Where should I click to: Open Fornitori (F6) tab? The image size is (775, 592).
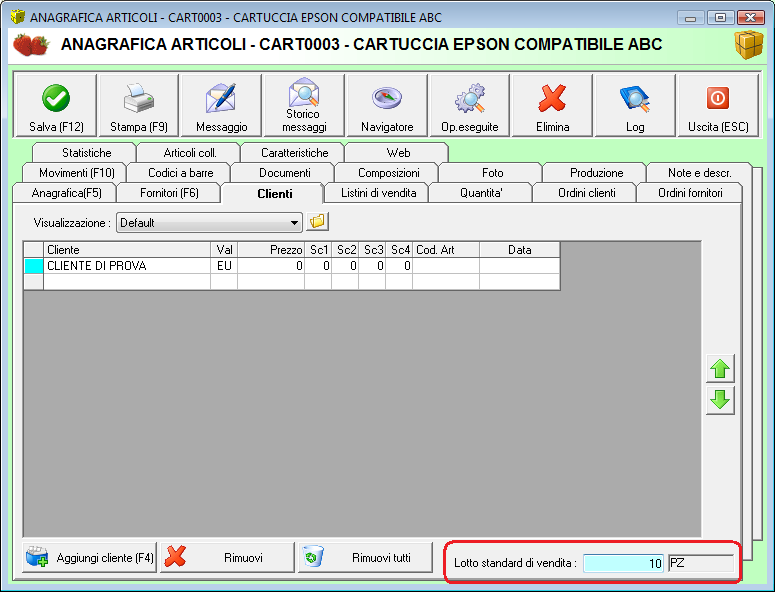[169, 193]
